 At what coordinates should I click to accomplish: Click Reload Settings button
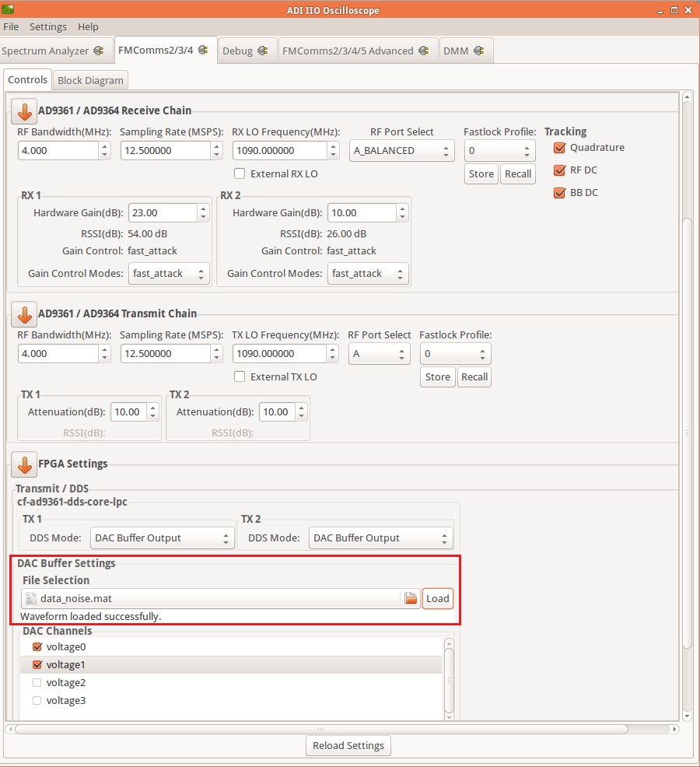point(348,745)
